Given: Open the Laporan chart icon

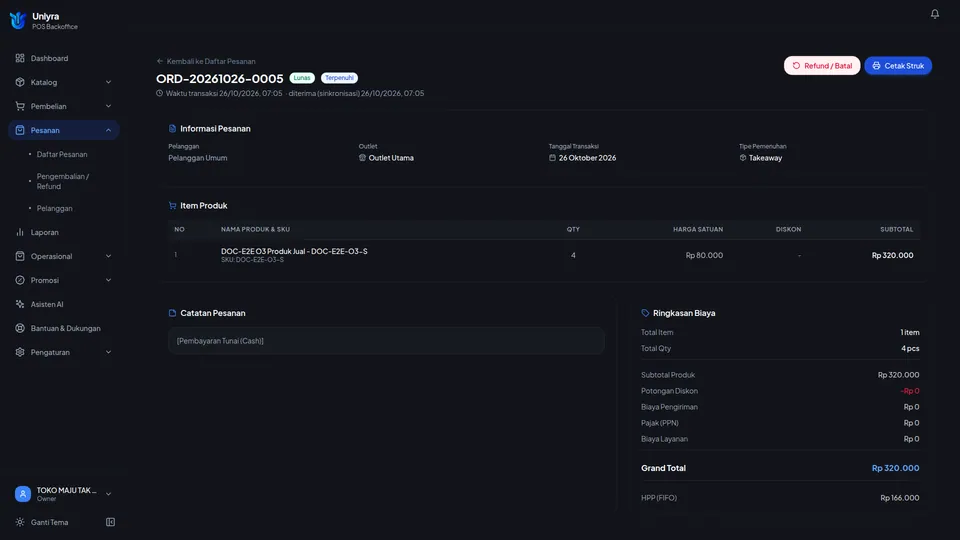Looking at the screenshot, I should pyautogui.click(x=20, y=232).
